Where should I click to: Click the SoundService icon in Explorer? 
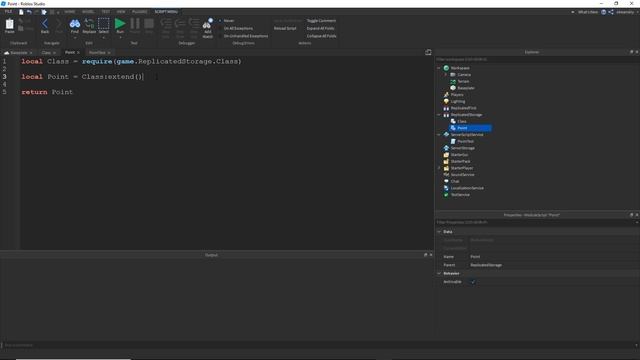(x=446, y=175)
